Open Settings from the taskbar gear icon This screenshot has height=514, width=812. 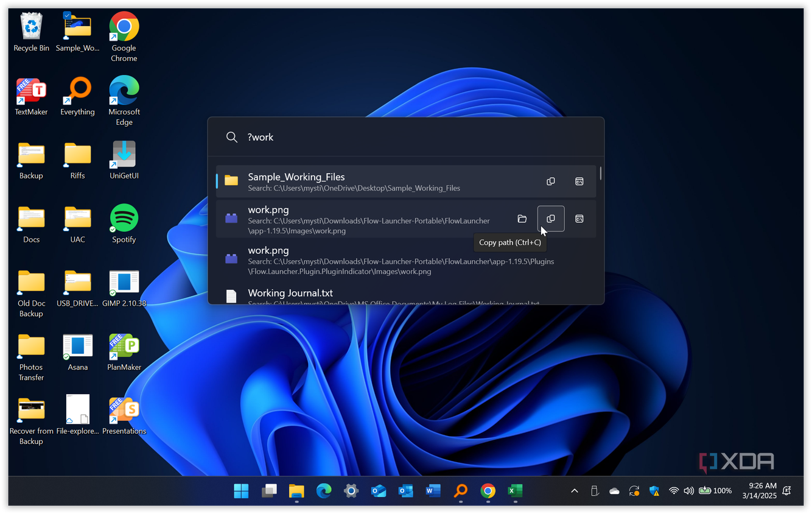(351, 491)
